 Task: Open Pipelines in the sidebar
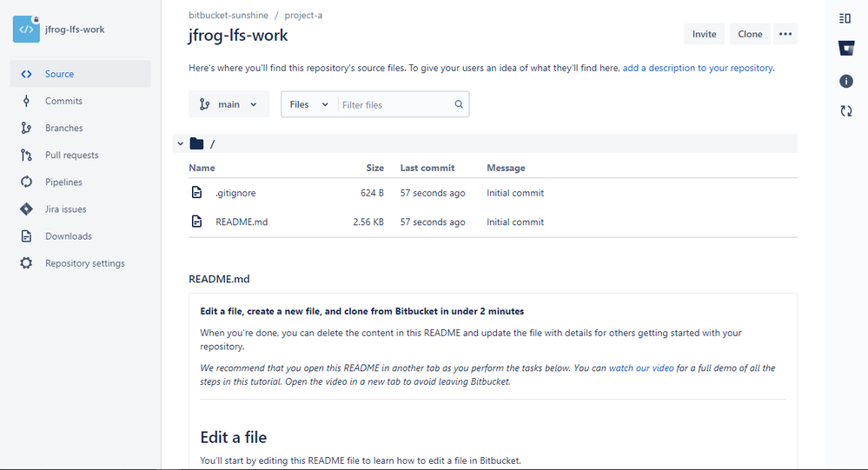pos(80,182)
